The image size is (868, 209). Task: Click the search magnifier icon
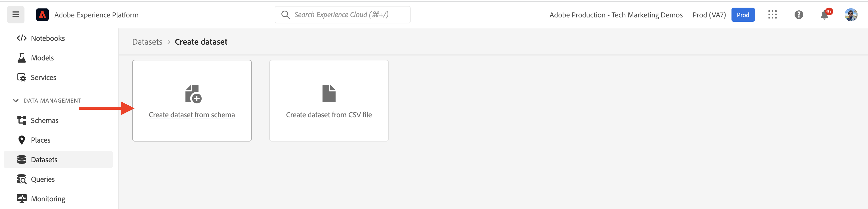pos(286,15)
